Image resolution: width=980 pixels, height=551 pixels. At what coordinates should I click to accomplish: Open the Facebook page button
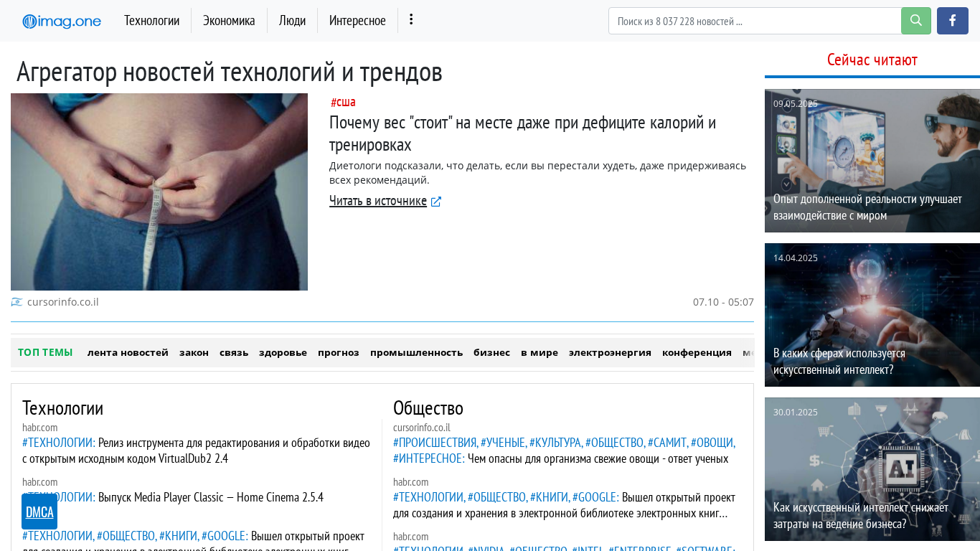point(953,21)
